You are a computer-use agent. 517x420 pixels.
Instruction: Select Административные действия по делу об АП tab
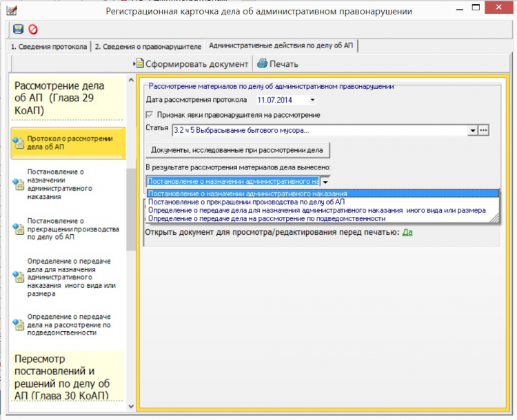(281, 45)
